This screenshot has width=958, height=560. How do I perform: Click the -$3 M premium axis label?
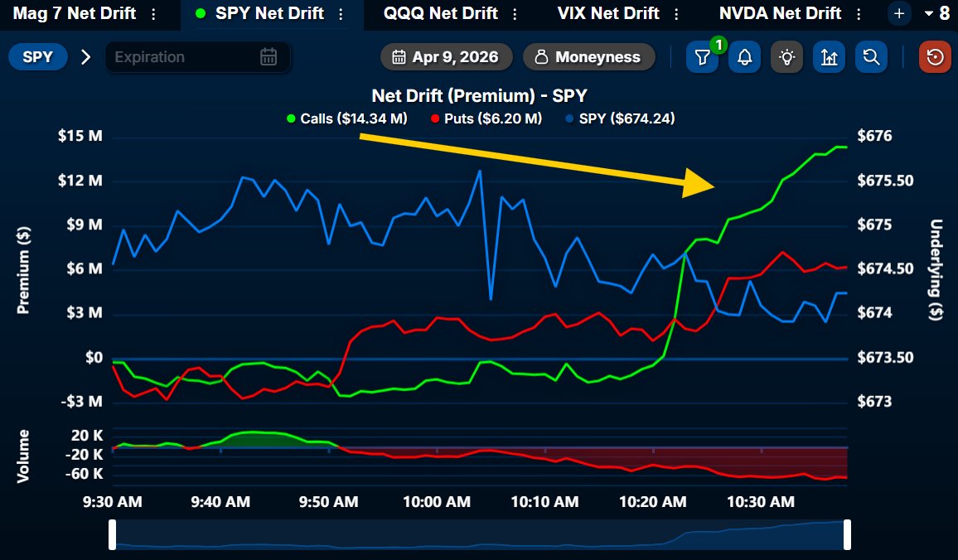(82, 402)
